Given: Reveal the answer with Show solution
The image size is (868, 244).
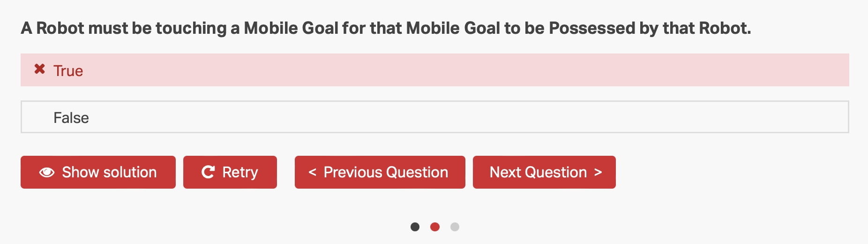Looking at the screenshot, I should pyautogui.click(x=98, y=172).
